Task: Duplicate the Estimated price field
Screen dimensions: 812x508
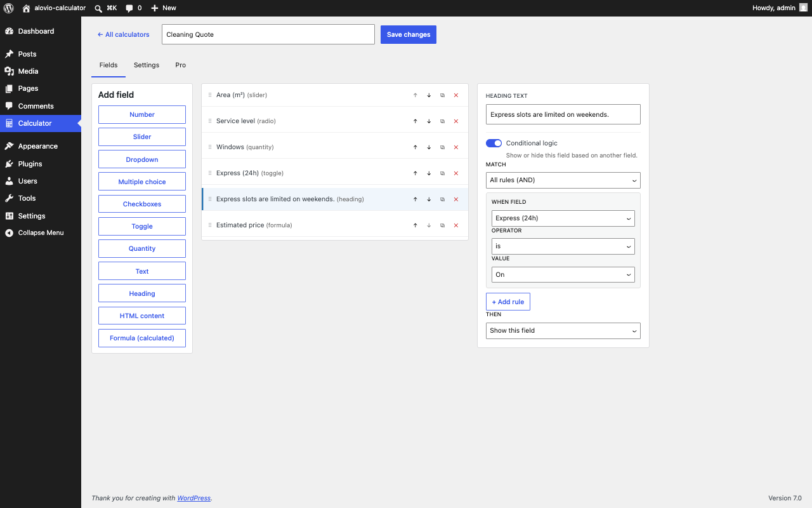Action: [x=442, y=225]
